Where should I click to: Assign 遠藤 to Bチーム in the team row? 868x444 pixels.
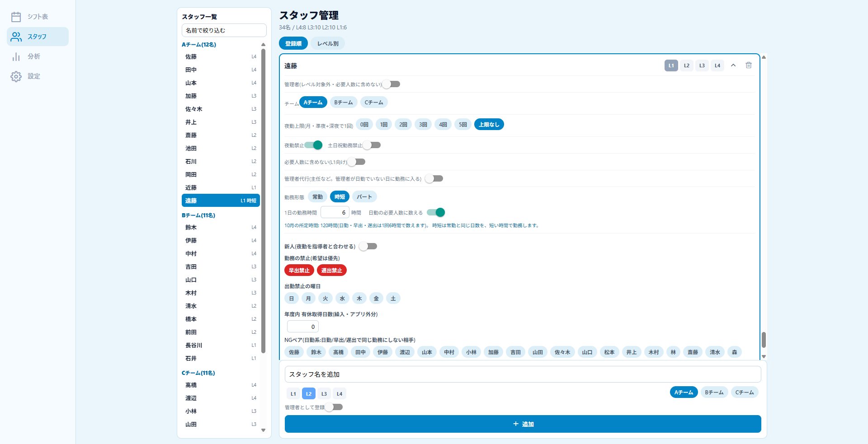coord(344,103)
